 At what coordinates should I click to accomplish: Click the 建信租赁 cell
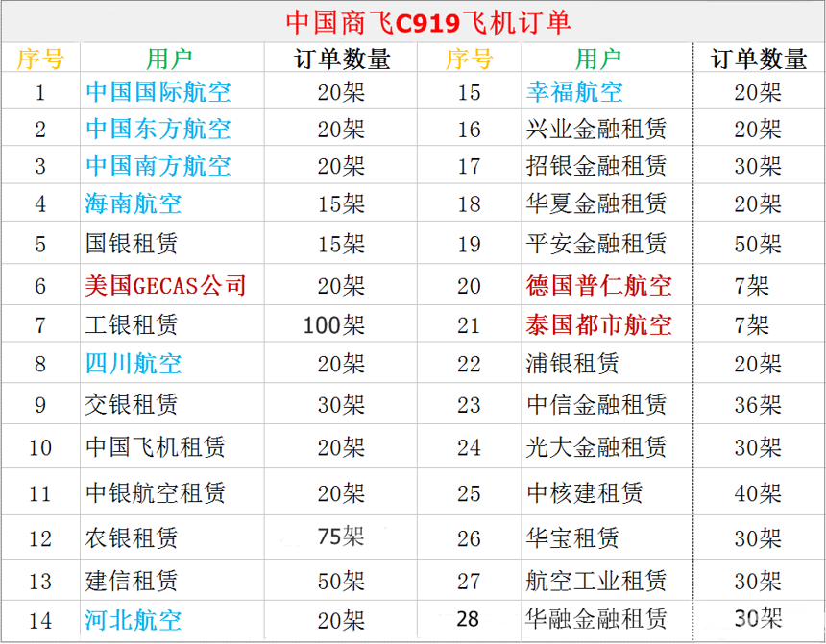click(x=172, y=581)
